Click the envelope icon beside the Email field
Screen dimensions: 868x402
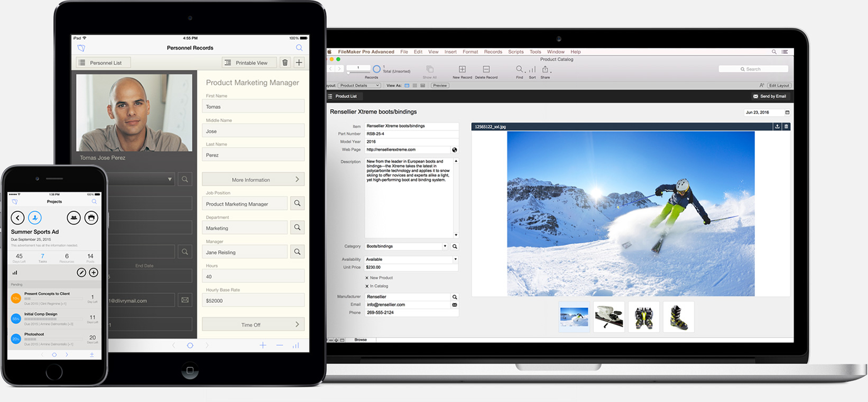pyautogui.click(x=455, y=305)
